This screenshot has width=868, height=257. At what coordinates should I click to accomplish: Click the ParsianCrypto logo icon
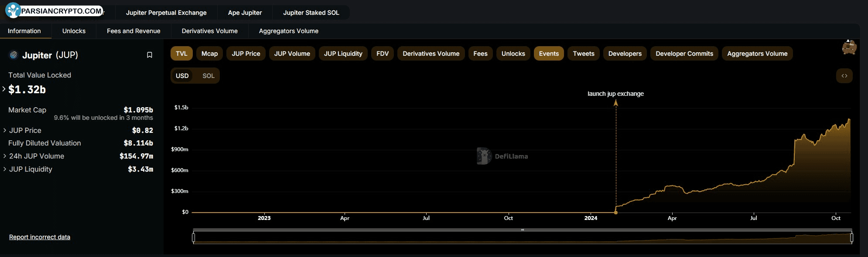click(13, 10)
